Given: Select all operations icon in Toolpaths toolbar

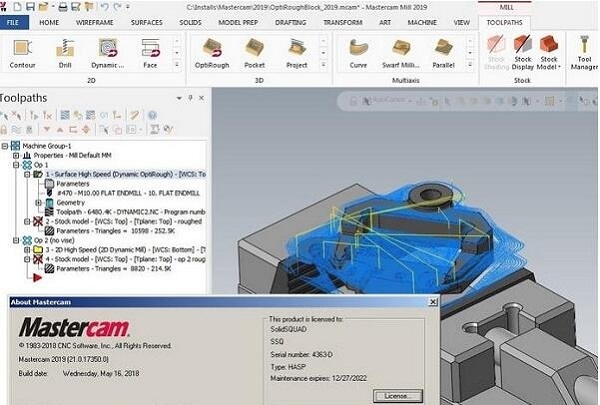Looking at the screenshot, I should [x=5, y=115].
